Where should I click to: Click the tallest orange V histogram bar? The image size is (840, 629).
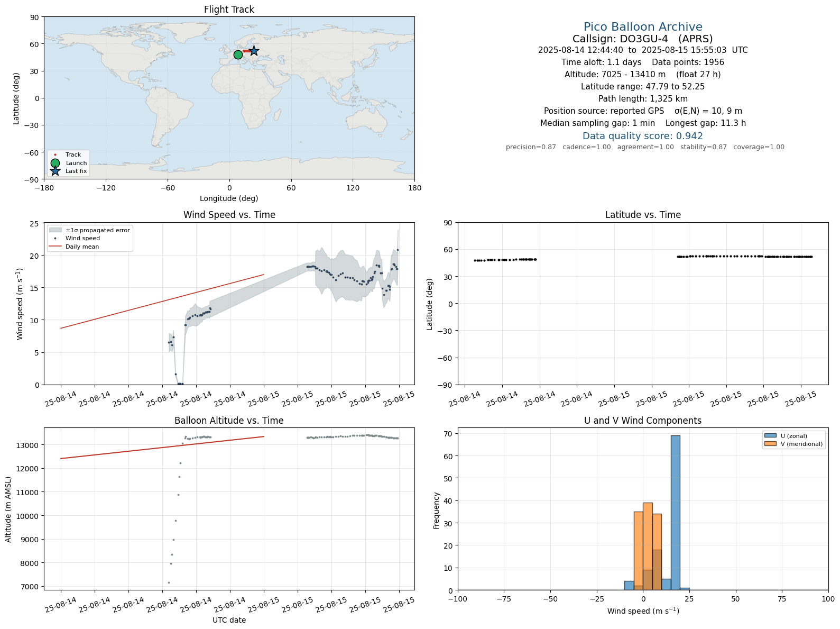coord(648,546)
